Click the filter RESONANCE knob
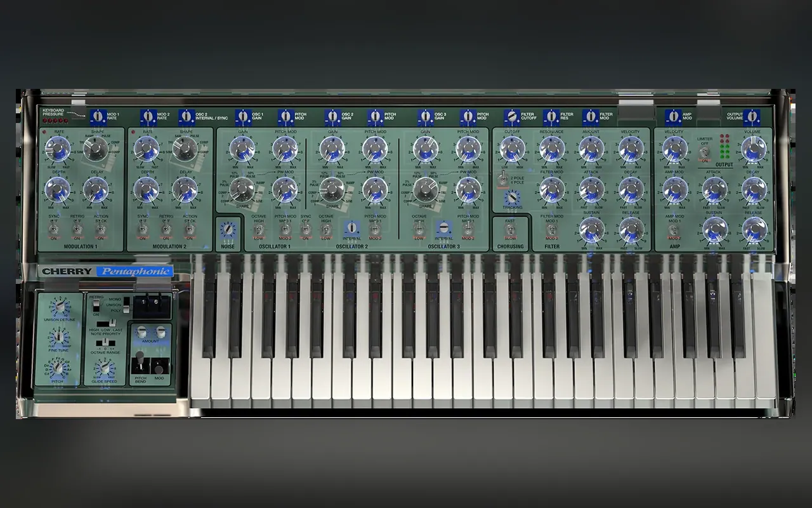 coord(552,149)
